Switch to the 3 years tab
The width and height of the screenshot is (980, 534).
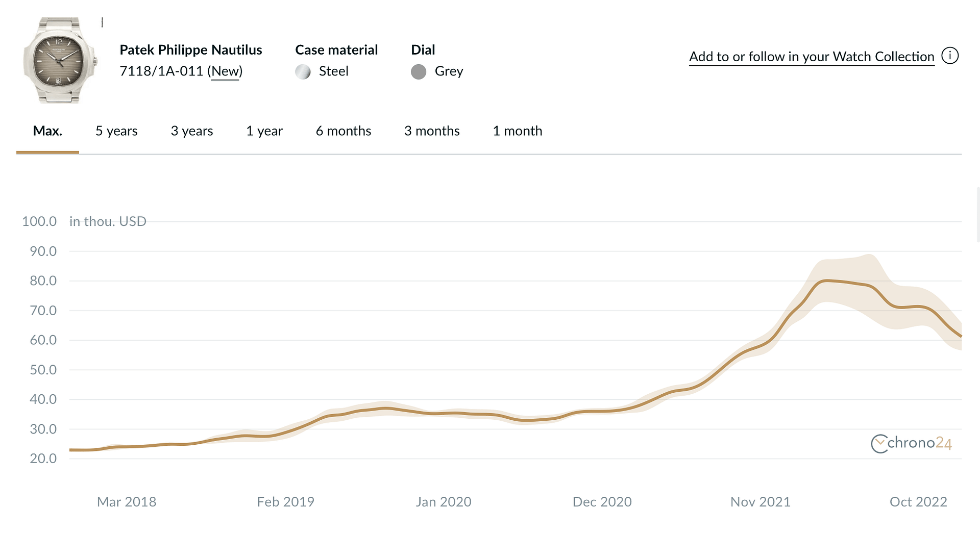(192, 131)
